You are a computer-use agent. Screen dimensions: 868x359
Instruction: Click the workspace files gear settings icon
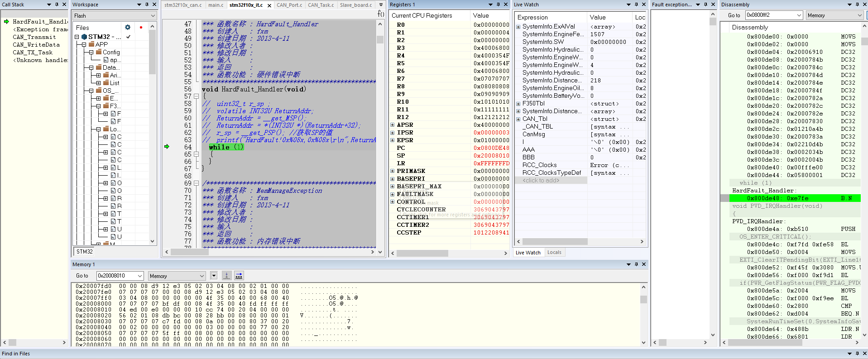(128, 27)
